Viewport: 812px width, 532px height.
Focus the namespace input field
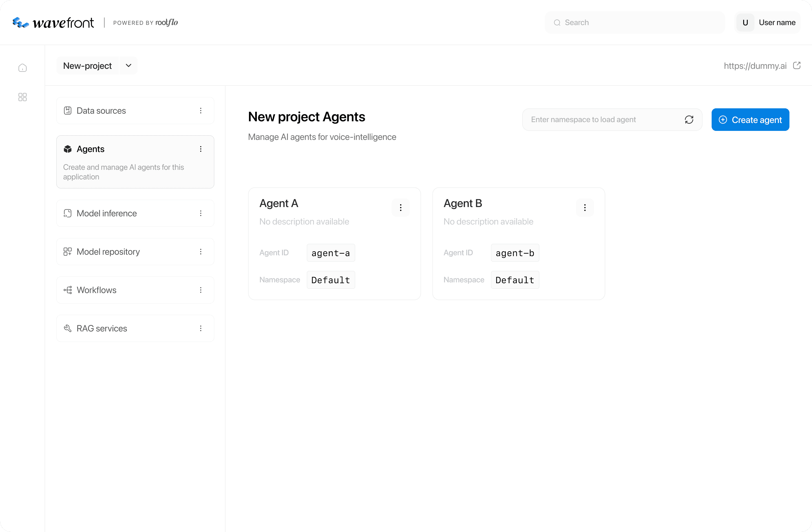point(601,119)
